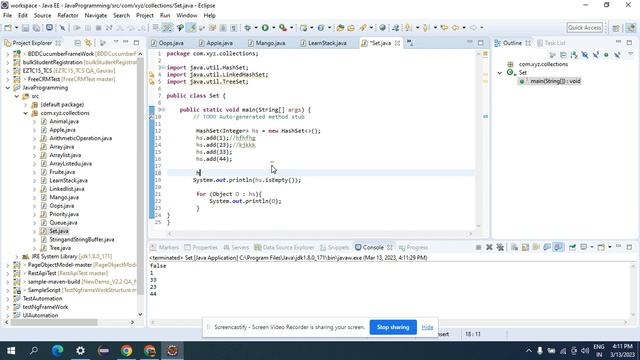Toggle Link with Editor in Project Explorer
Image resolution: width=640 pixels, height=360 pixels.
(x=88, y=43)
